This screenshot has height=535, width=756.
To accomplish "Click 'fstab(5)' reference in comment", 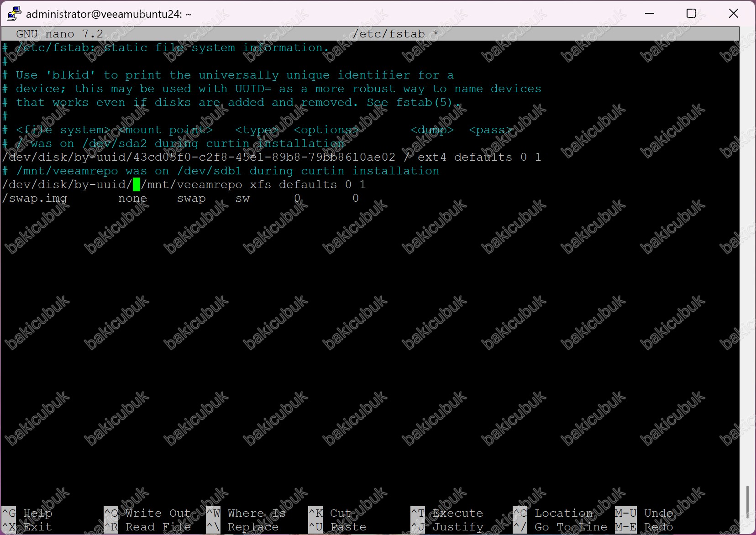I will (425, 102).
